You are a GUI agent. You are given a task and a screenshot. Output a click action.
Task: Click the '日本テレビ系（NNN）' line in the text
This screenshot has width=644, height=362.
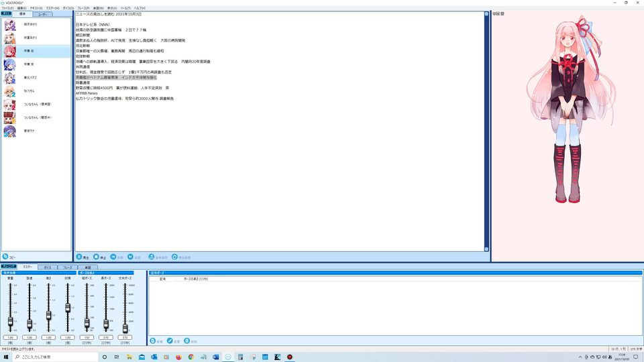[93, 25]
